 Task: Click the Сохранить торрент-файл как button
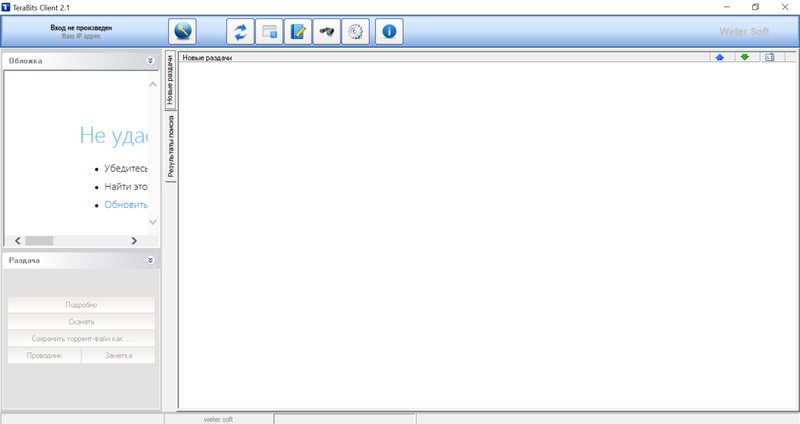[x=81, y=338]
